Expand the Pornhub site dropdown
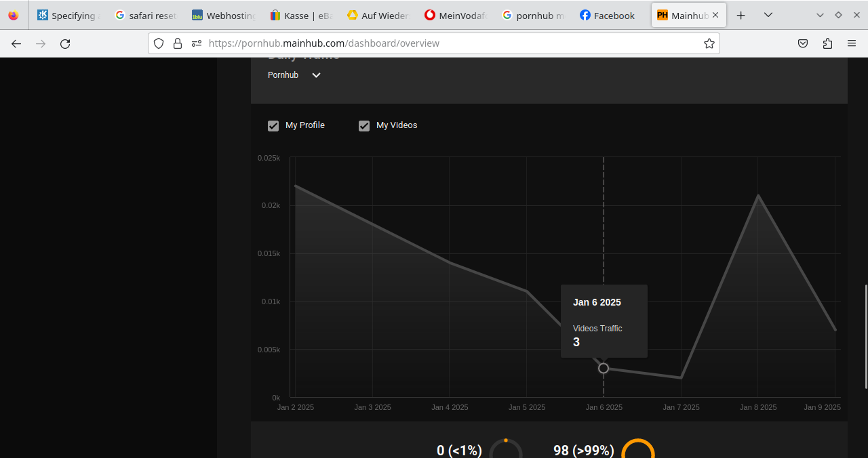Screen dimensions: 868x458 pos(316,75)
